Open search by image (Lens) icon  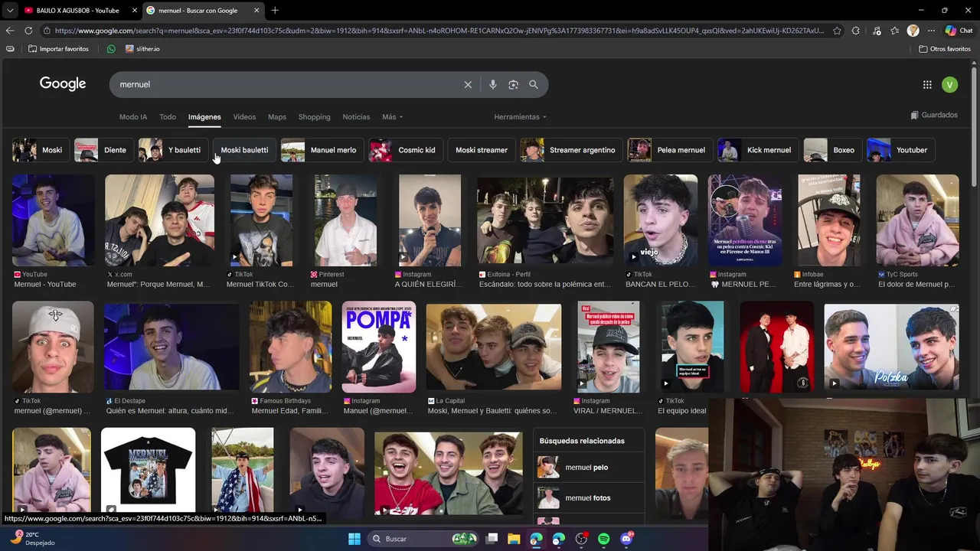(x=513, y=85)
